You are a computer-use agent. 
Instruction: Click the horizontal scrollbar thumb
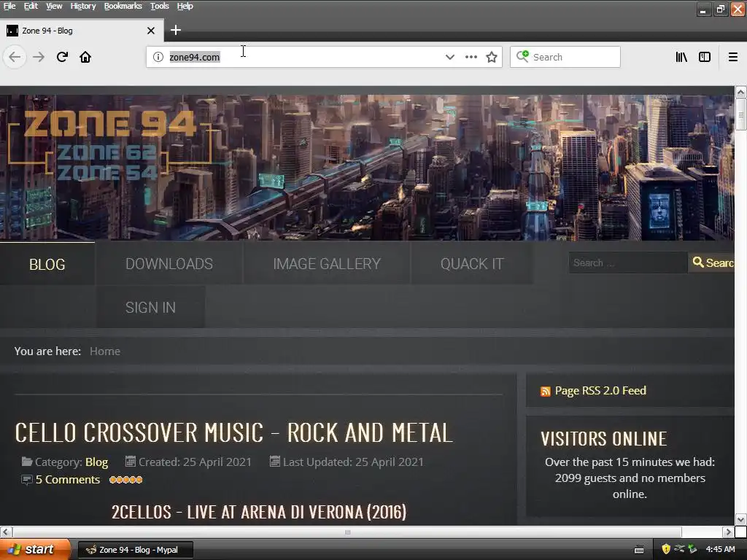[x=347, y=532]
